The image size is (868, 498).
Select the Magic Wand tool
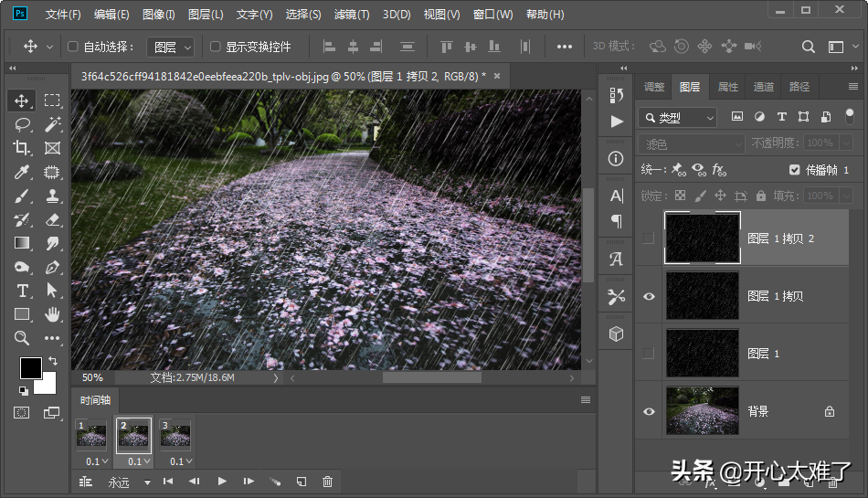tap(52, 124)
